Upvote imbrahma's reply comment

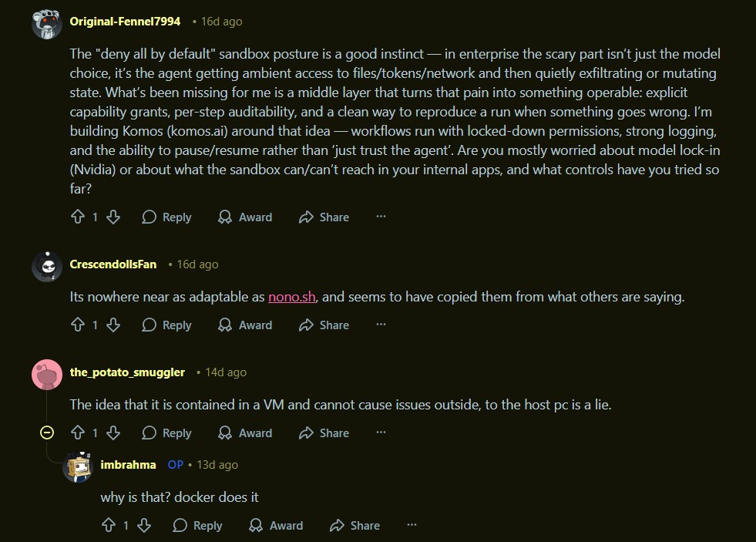point(108,526)
